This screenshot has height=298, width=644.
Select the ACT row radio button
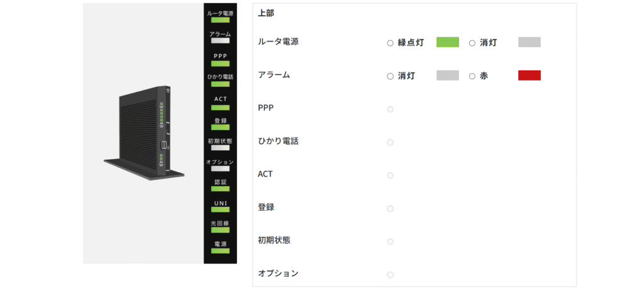tap(390, 175)
